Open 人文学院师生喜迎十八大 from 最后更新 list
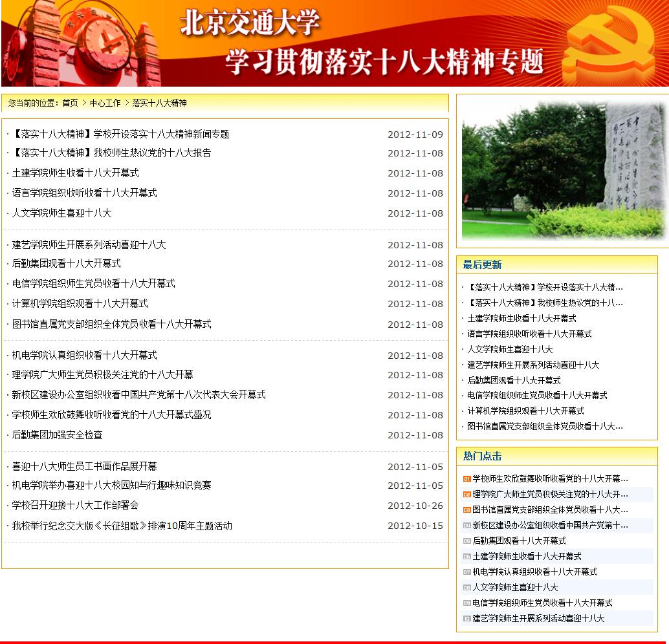This screenshot has width=669, height=644. tap(509, 349)
